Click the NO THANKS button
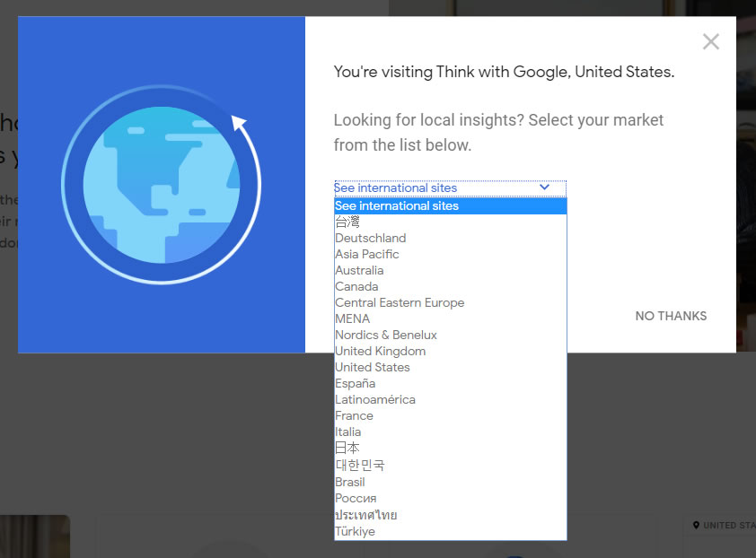 coord(671,316)
